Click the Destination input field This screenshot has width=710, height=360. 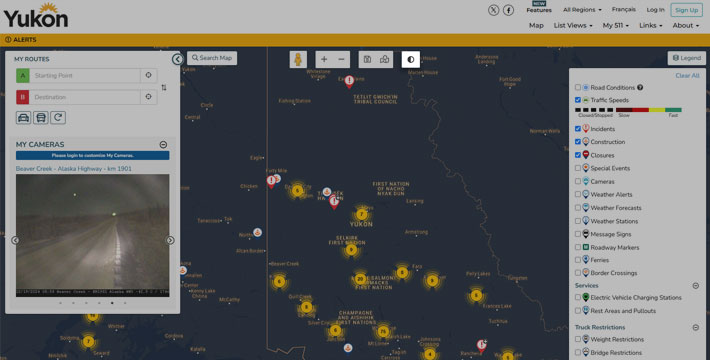click(x=85, y=97)
